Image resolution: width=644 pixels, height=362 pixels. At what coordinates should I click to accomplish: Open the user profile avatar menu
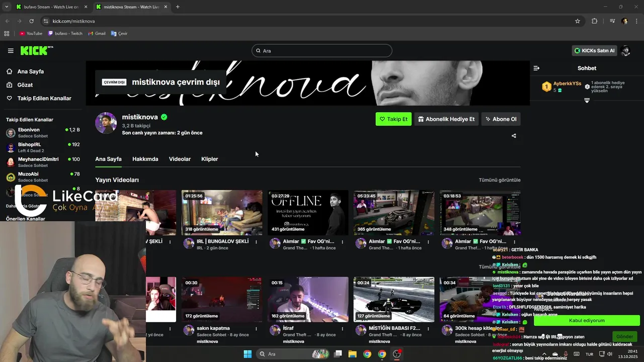[x=626, y=51]
